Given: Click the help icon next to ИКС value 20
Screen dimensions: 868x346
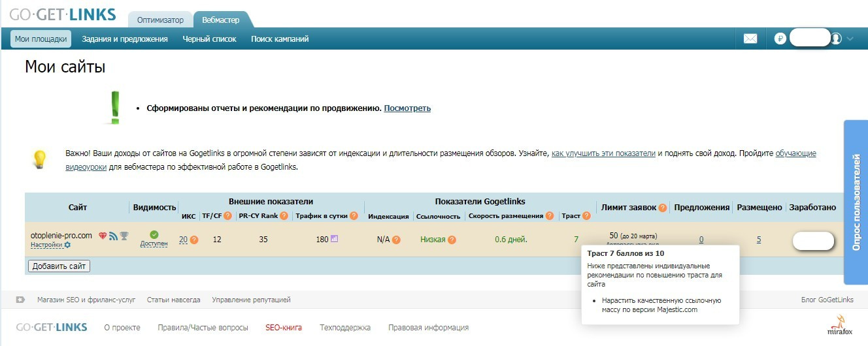Looking at the screenshot, I should pos(193,240).
